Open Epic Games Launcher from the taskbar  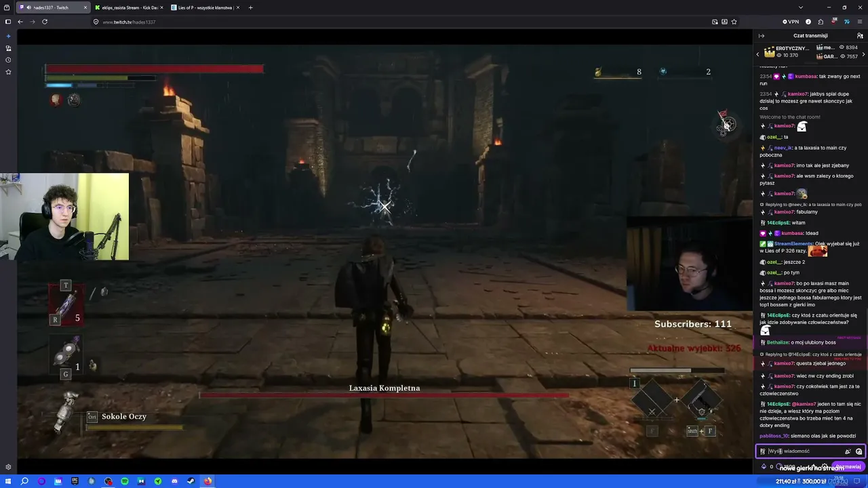[75, 481]
